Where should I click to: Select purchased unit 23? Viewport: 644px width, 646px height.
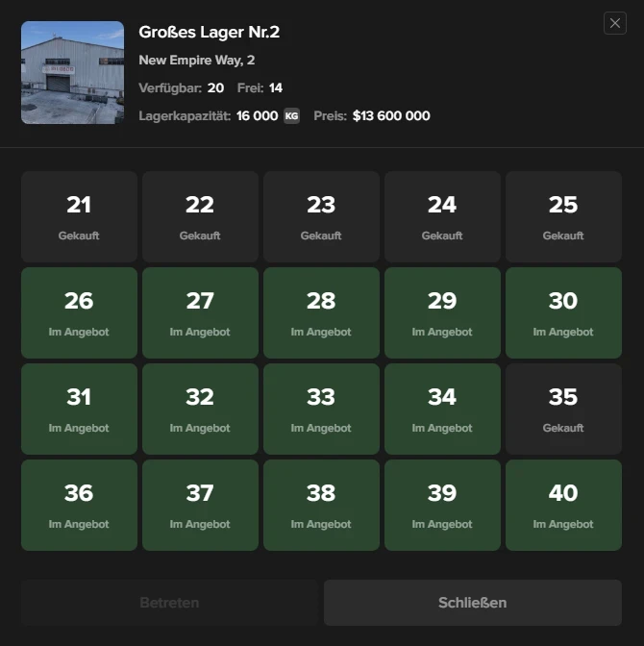[321, 217]
